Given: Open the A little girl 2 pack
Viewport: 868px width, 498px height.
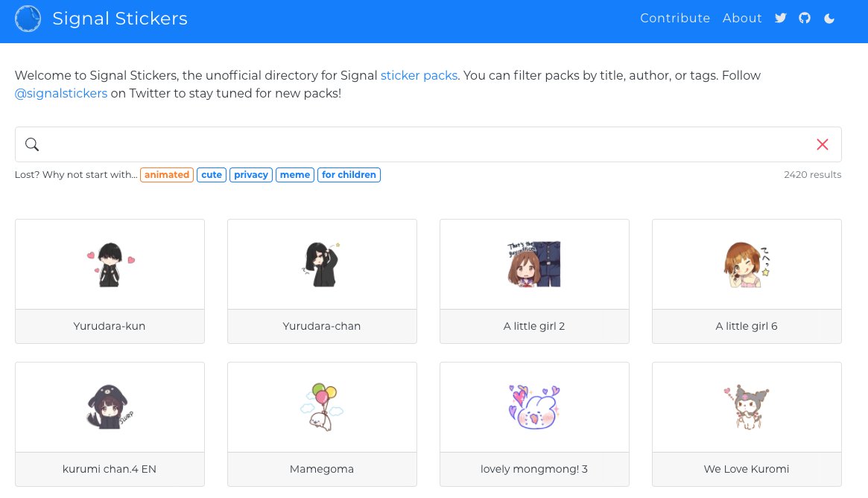Looking at the screenshot, I should point(534,281).
